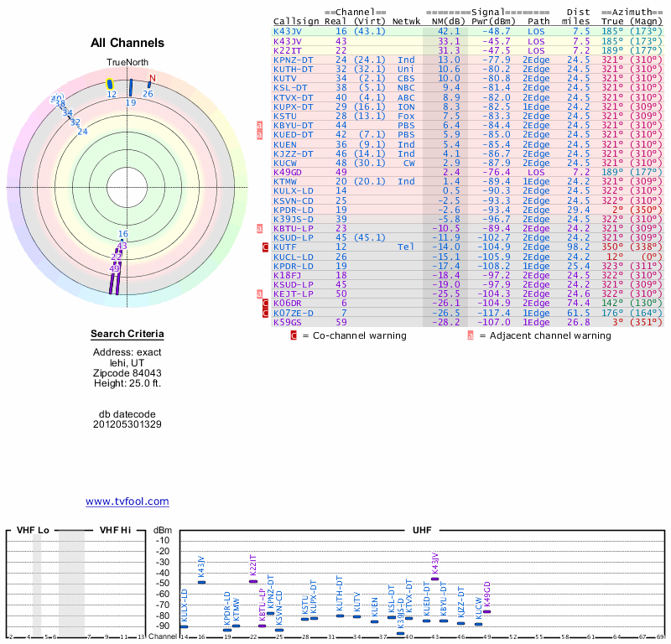The image size is (671, 644).
Task: Select the yellow-highlighted channel 12 marker on the radar
Action: click(x=110, y=85)
